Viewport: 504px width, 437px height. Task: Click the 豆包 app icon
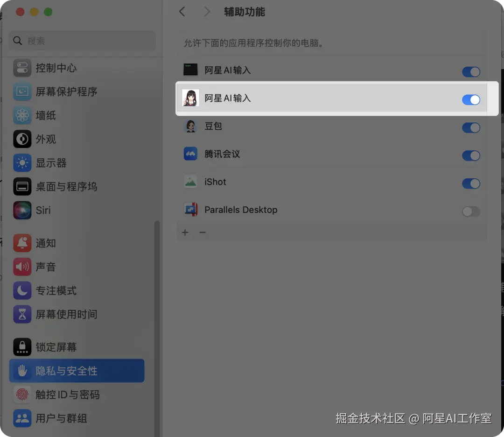pos(190,126)
